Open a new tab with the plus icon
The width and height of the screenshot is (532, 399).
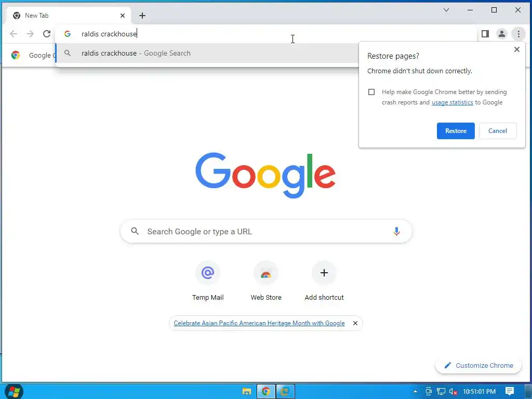[142, 16]
